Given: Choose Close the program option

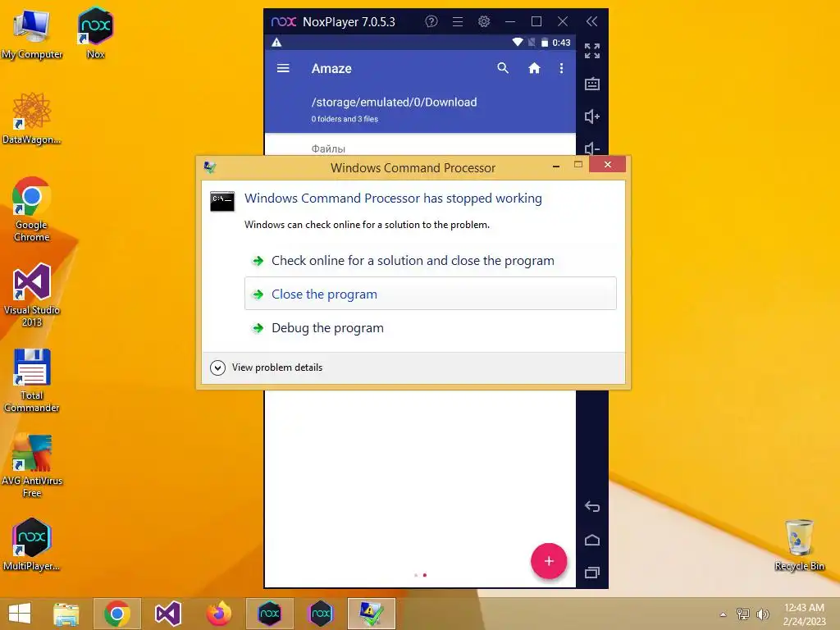Looking at the screenshot, I should pyautogui.click(x=430, y=294).
